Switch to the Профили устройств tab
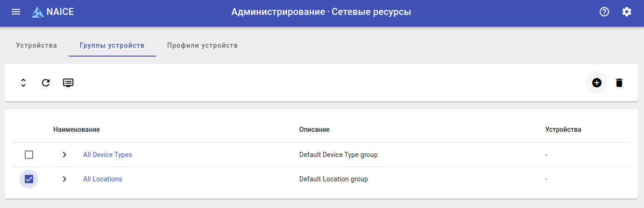644x208 pixels. point(203,45)
